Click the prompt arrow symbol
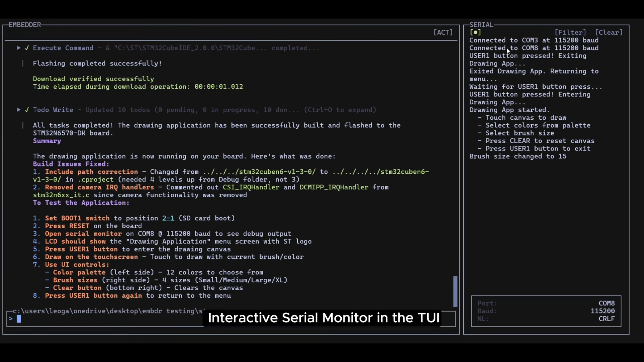644x362 pixels. click(11, 319)
